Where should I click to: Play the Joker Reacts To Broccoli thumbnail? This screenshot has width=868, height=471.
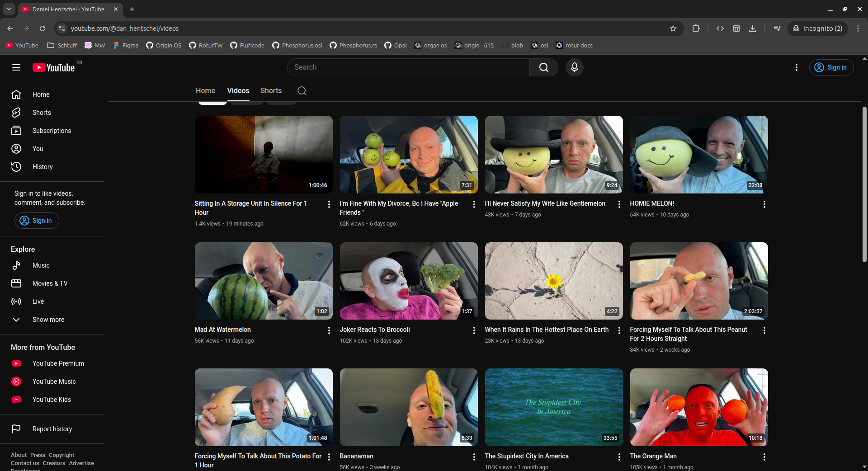click(x=409, y=281)
